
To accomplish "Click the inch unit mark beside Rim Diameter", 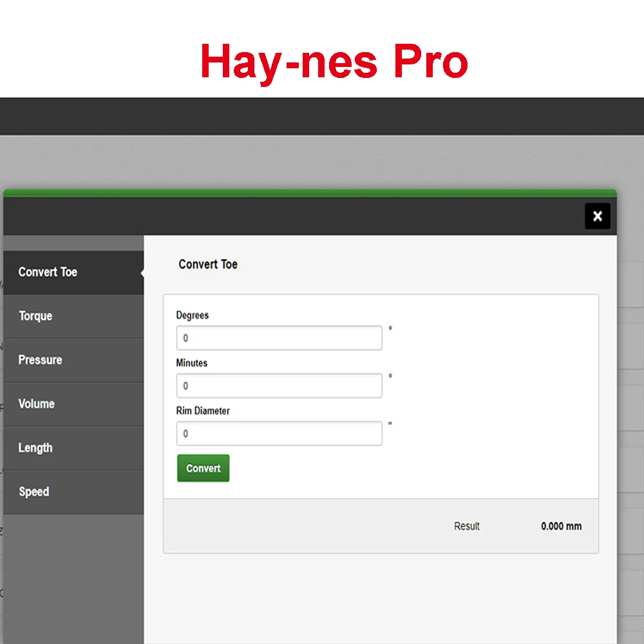I will [x=390, y=424].
